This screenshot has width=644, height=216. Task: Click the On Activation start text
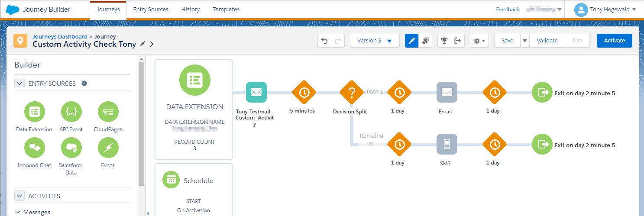point(194,210)
